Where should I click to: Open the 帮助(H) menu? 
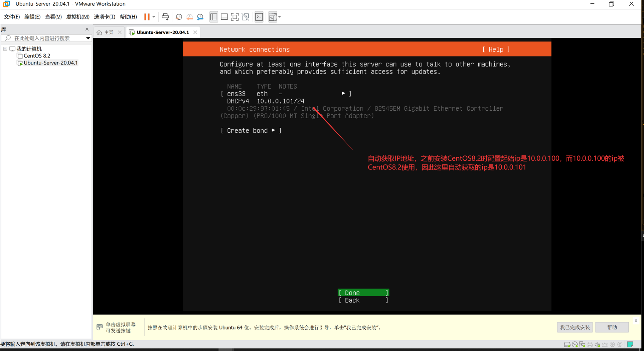[128, 17]
